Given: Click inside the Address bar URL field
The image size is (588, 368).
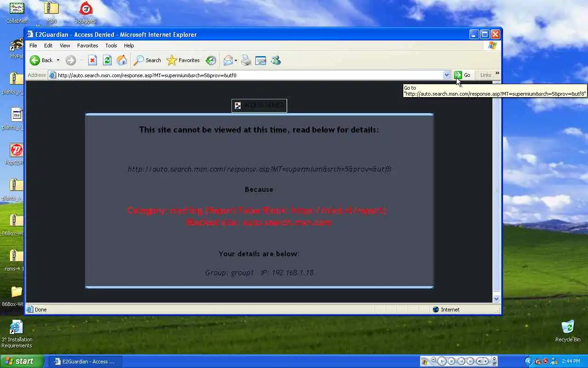Looking at the screenshot, I should click(x=249, y=75).
